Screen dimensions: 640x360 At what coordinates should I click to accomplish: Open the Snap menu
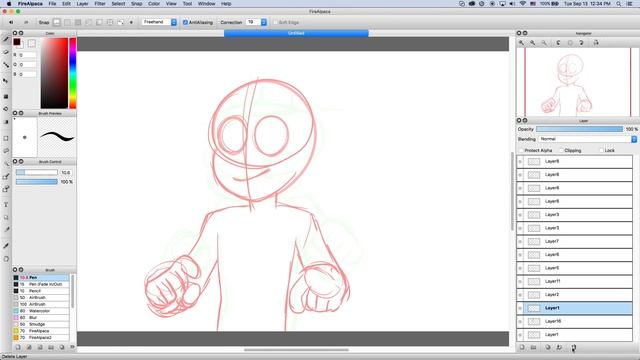click(x=136, y=4)
